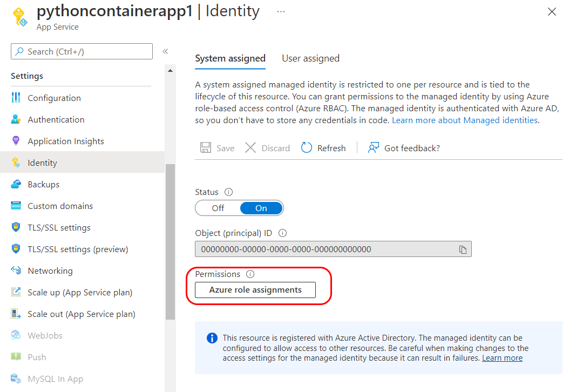Click the sidebar scroll up arrow

[170, 70]
